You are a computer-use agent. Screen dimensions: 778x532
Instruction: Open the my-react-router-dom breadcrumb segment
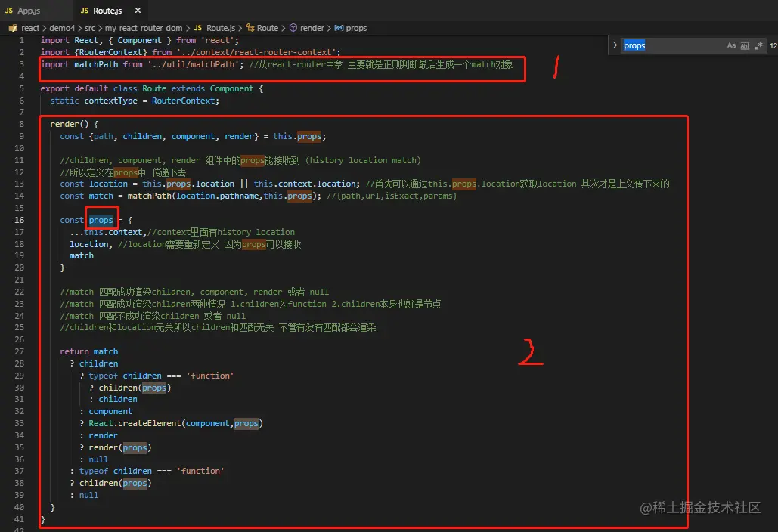point(144,28)
